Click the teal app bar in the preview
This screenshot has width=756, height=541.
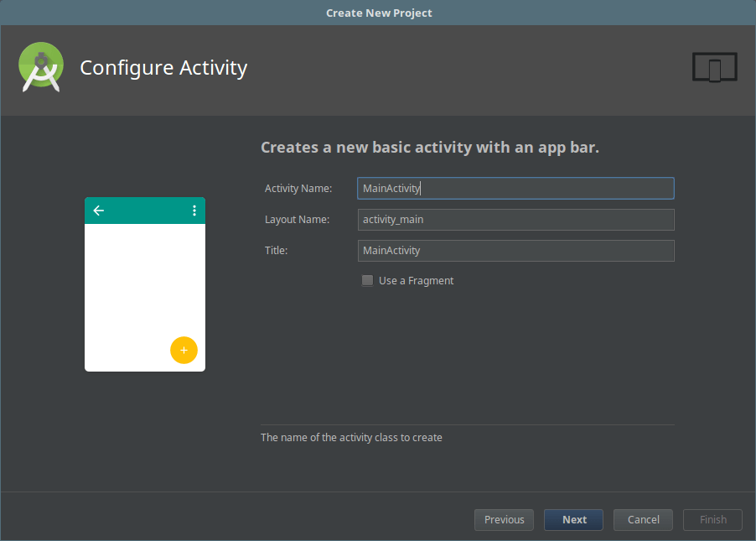(x=145, y=211)
